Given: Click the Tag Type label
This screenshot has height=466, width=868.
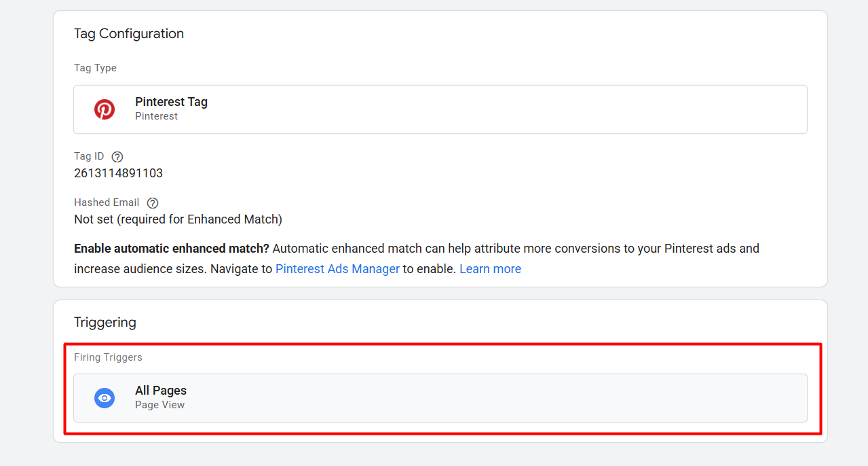Looking at the screenshot, I should pos(95,68).
